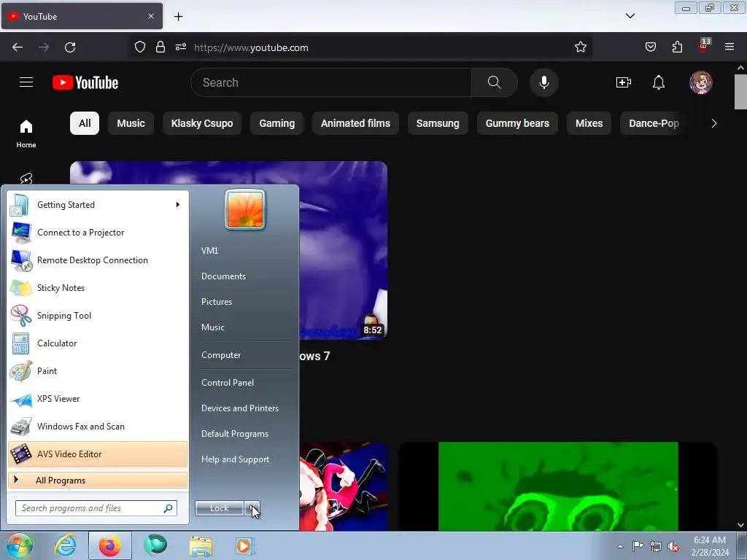Screen dimensions: 747x560
Task: Open the site permissions icon in address bar
Action: (181, 47)
